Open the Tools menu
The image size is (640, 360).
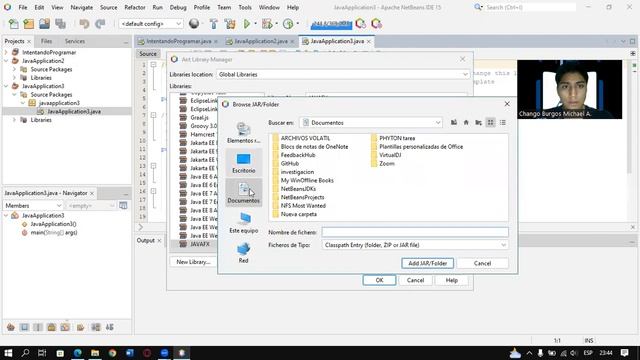244,7
